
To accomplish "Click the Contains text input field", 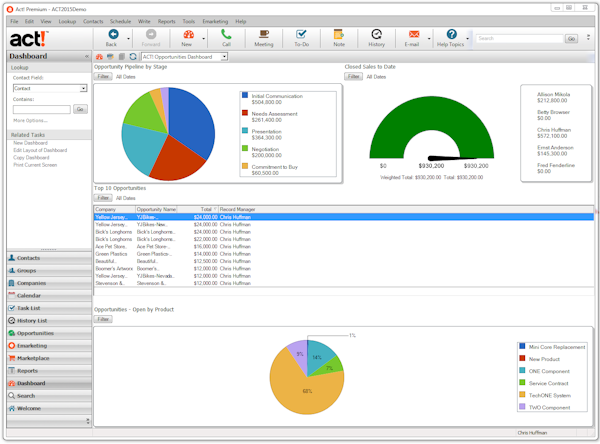I will (x=41, y=109).
